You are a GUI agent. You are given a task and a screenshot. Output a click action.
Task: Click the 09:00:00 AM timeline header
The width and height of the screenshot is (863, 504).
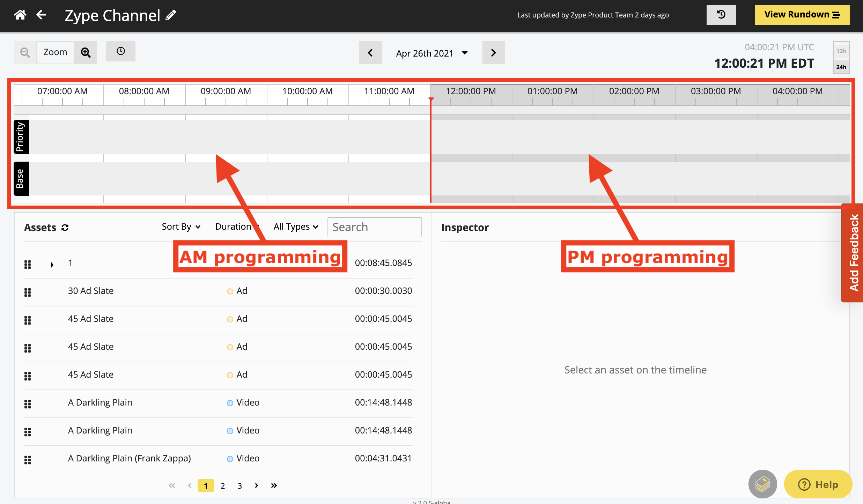tap(226, 91)
